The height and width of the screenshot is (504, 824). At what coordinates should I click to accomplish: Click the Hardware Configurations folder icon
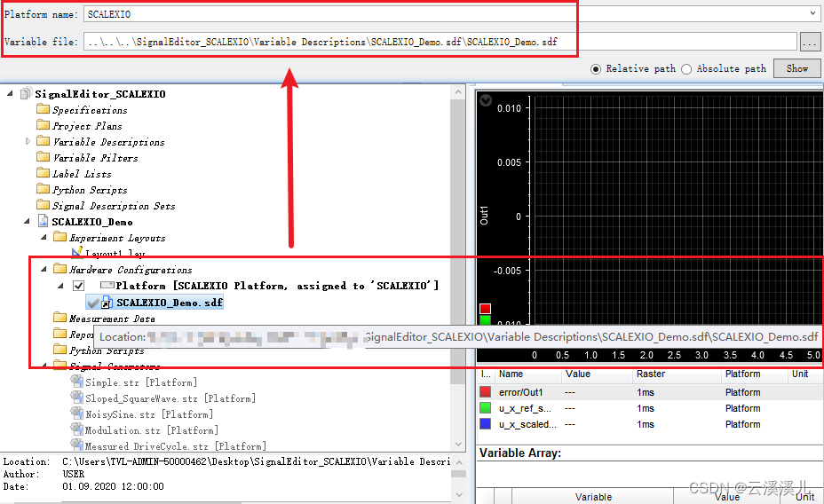(x=59, y=270)
